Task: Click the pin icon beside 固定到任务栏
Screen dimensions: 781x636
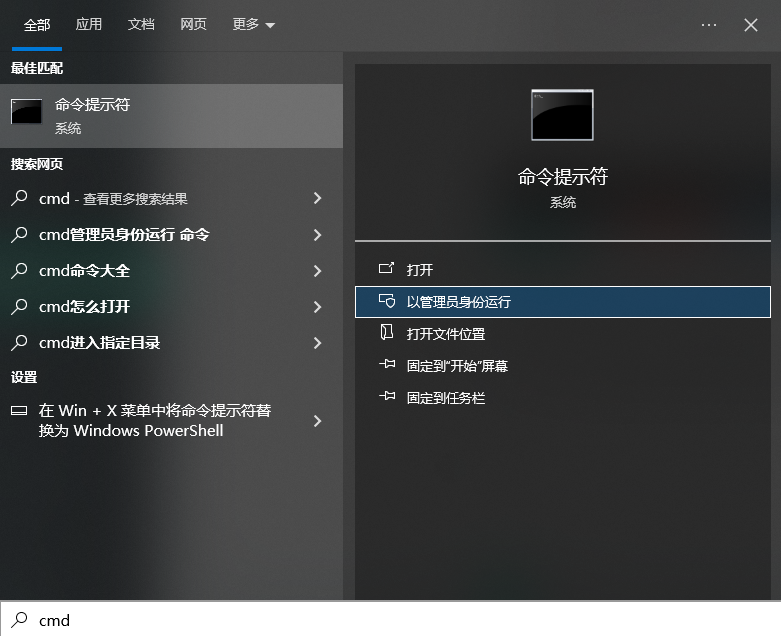Action: [x=387, y=398]
